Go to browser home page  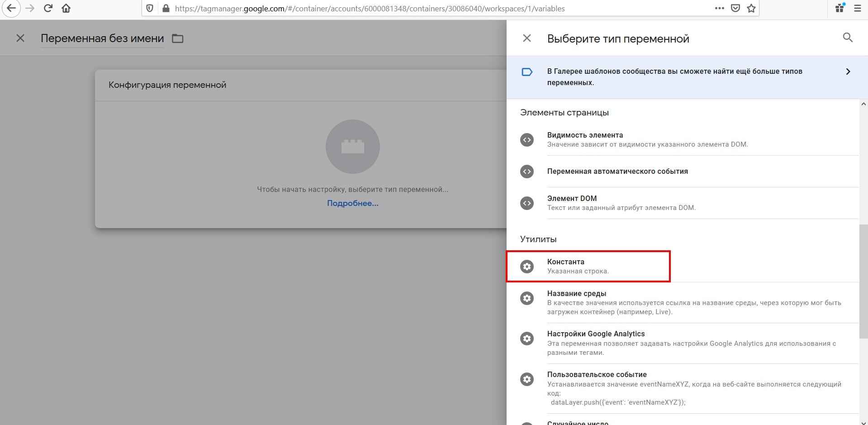[66, 9]
